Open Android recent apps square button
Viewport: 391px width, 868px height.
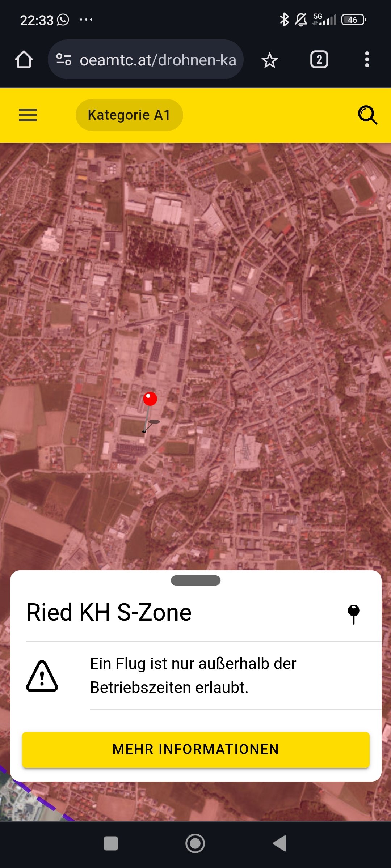click(x=111, y=843)
